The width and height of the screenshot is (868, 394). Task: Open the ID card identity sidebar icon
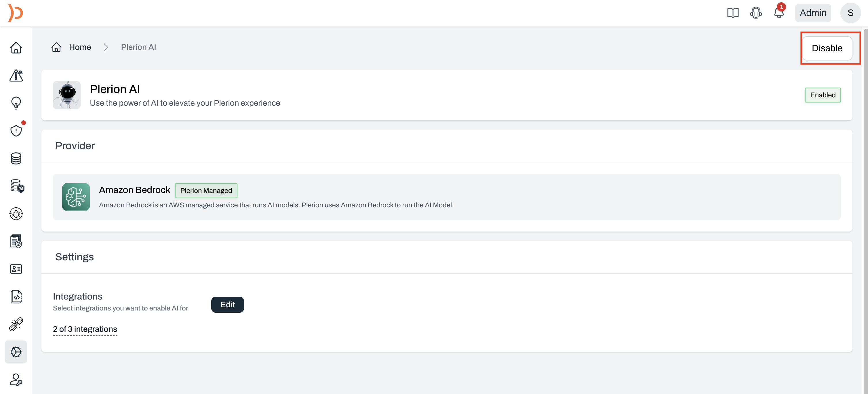[x=16, y=269]
